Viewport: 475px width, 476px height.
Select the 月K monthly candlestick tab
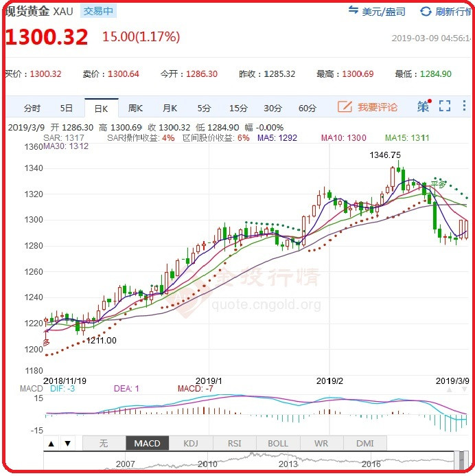pyautogui.click(x=170, y=108)
